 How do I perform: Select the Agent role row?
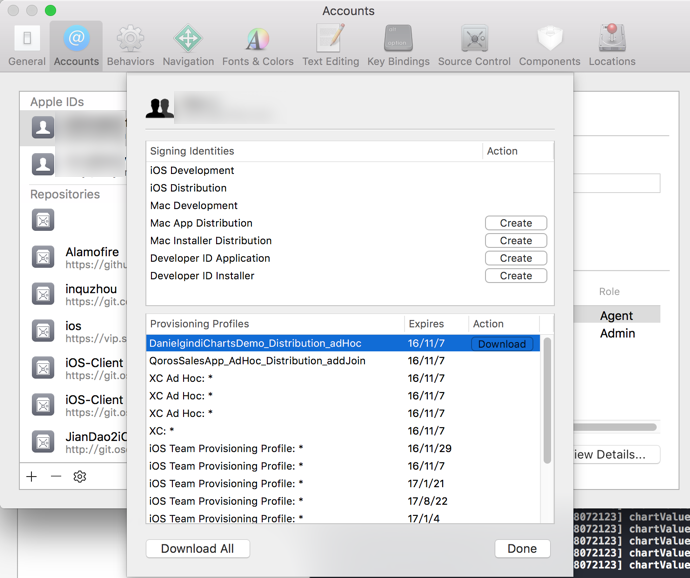click(x=616, y=316)
